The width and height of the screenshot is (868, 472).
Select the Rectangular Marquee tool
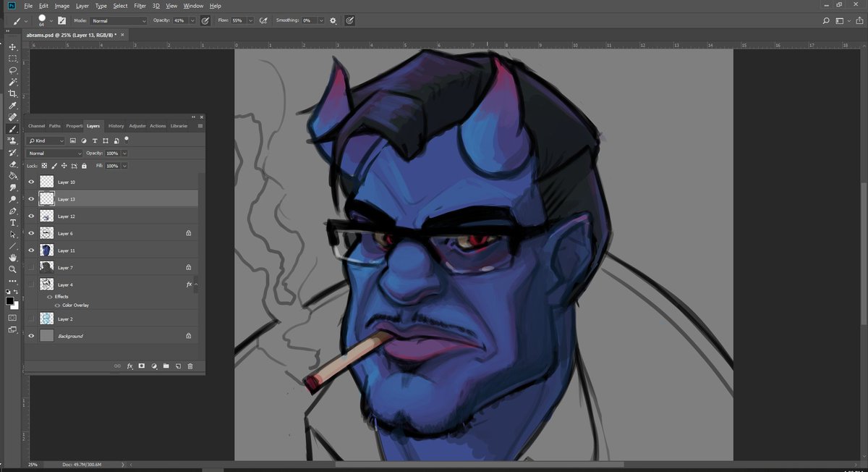[12, 59]
